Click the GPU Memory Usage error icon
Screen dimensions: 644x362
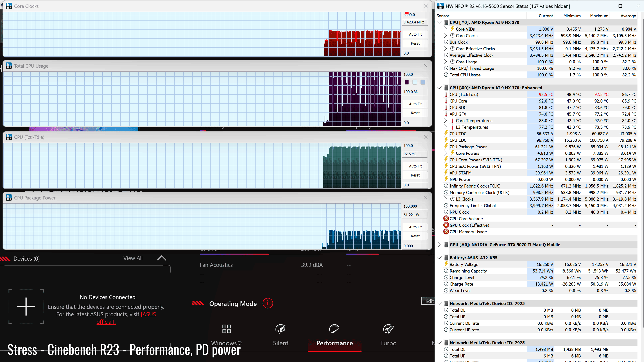click(446, 231)
